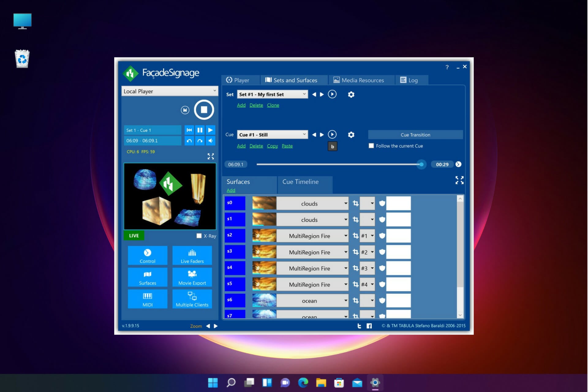Click the Multiple Clients button
This screenshot has width=588, height=392.
click(192, 299)
